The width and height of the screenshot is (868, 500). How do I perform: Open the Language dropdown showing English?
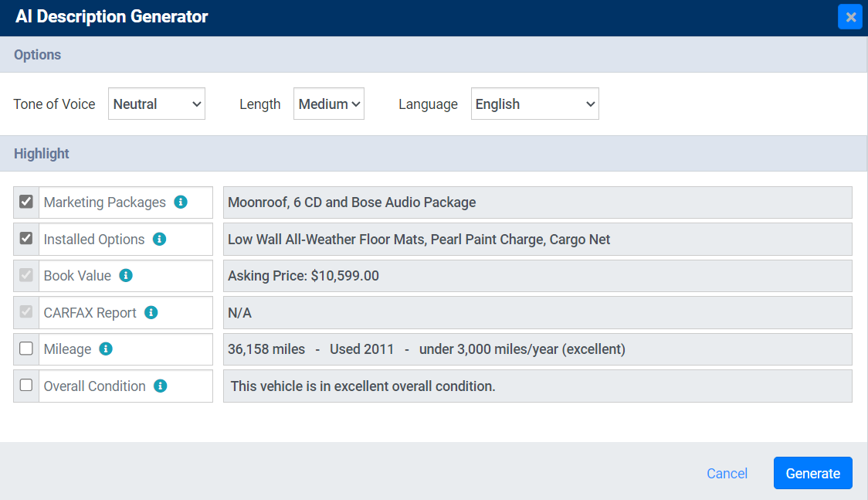[x=534, y=104]
